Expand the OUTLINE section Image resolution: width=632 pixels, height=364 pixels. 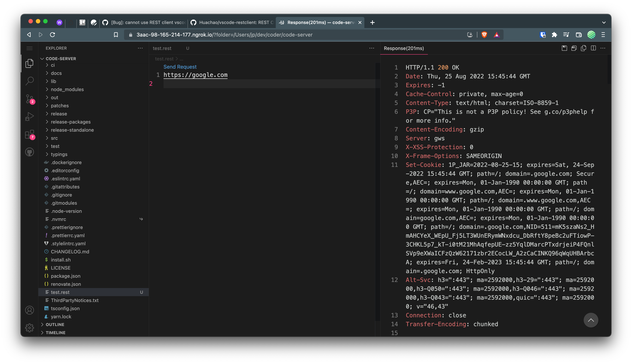click(55, 325)
